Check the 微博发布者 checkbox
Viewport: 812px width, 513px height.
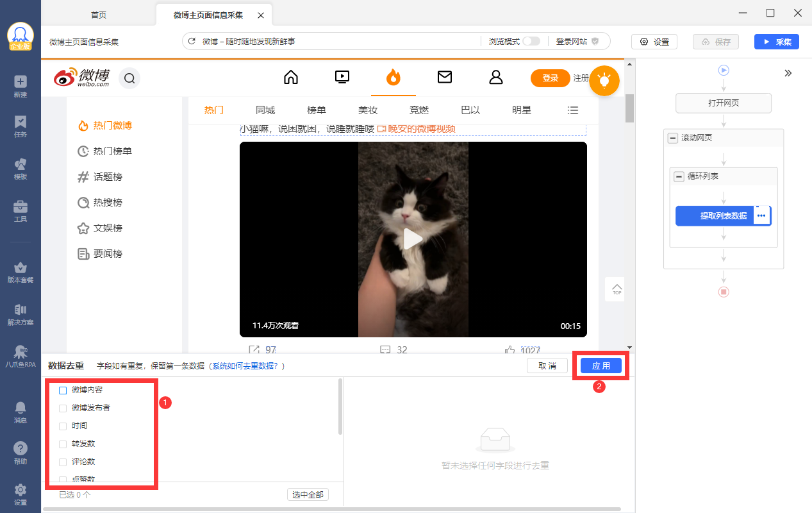(63, 408)
